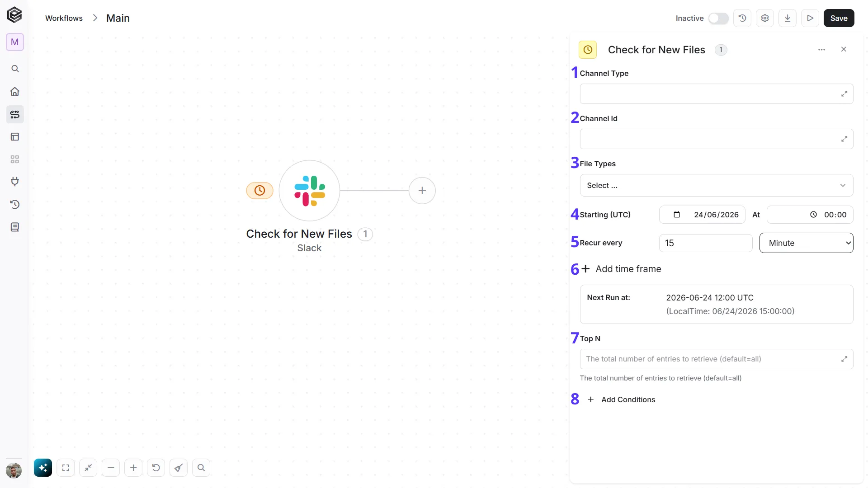Go to the Workflows breadcrumb

tap(64, 18)
